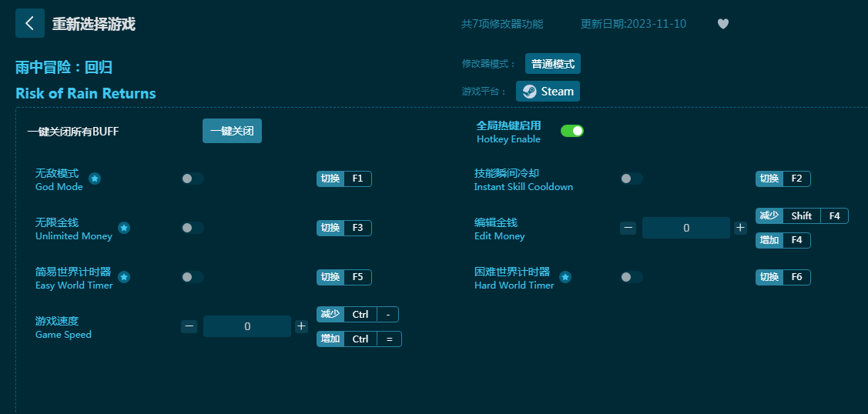
Task: Click the Edit Money value field
Action: 686,228
